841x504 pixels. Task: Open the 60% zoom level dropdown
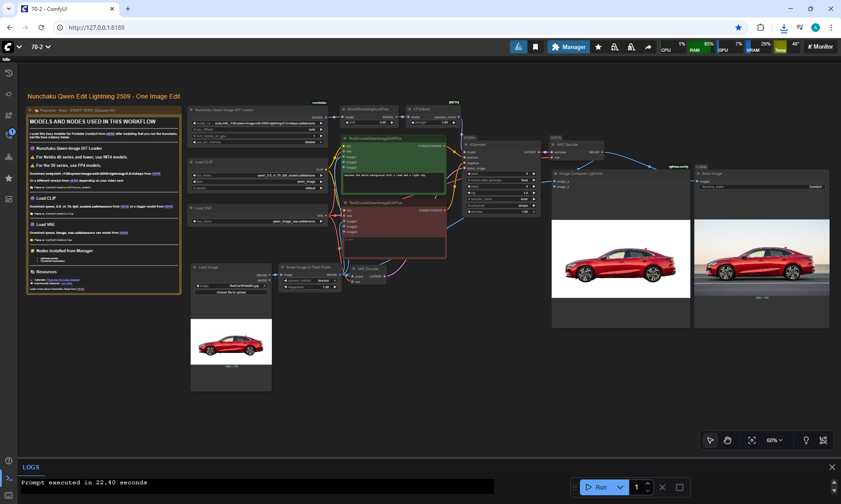(774, 441)
